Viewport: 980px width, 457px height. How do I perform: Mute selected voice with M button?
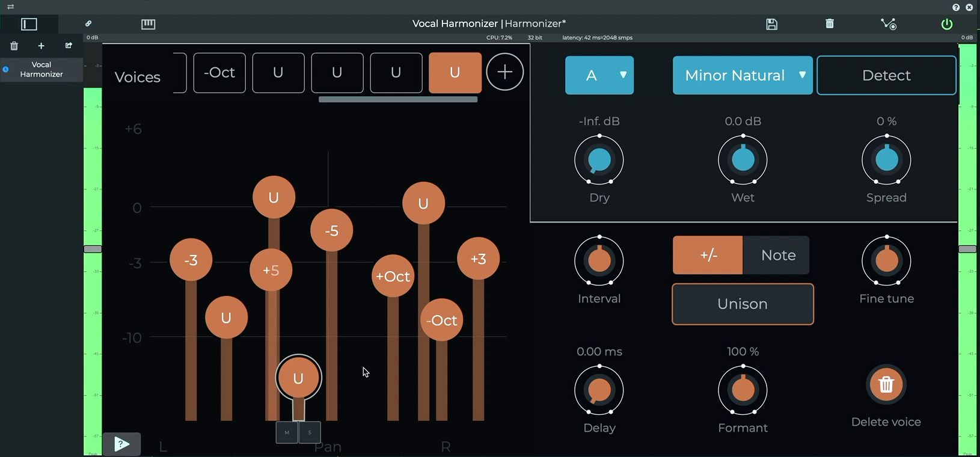point(287,432)
